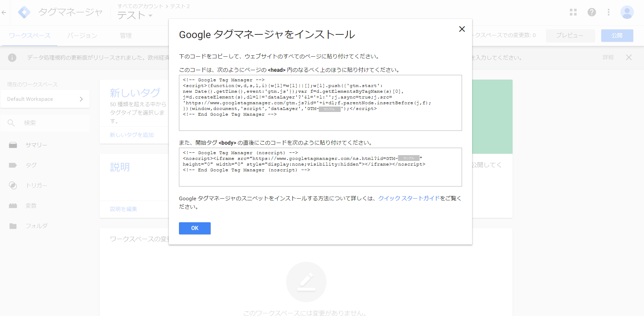This screenshot has height=316, width=644.
Task: Click the head code snippet box
Action: point(320,103)
